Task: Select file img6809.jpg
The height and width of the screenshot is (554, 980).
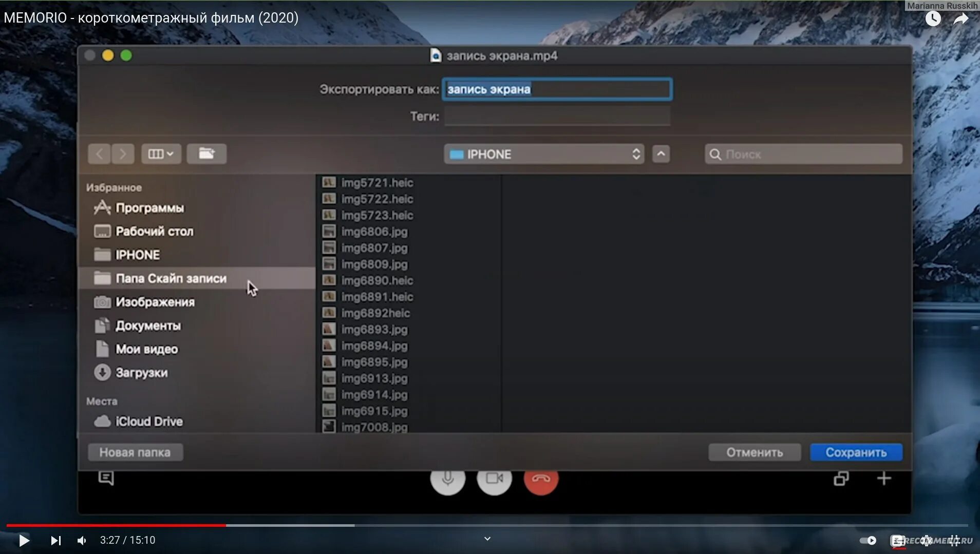Action: 374,264
